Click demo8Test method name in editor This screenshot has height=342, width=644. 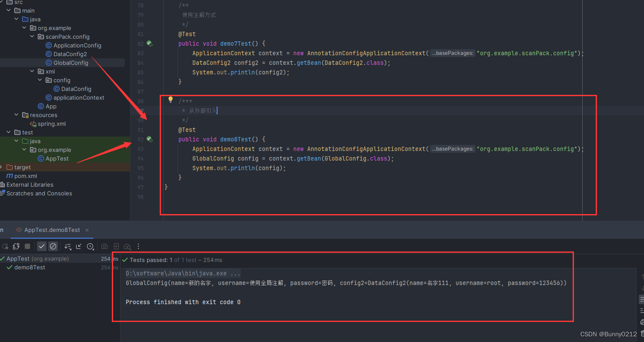point(236,139)
